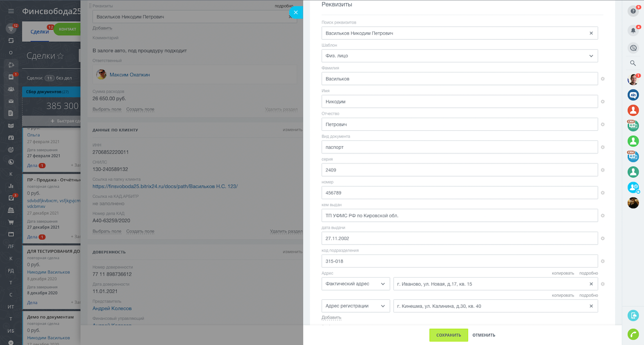Click the gear next to Отчество field
Screen dimensions: 644x345
603,124
